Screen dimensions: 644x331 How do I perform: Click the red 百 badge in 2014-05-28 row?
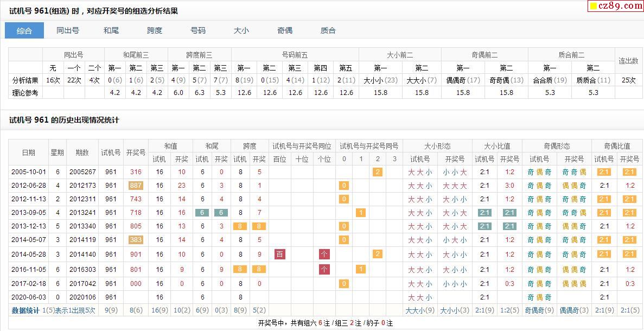pos(280,254)
